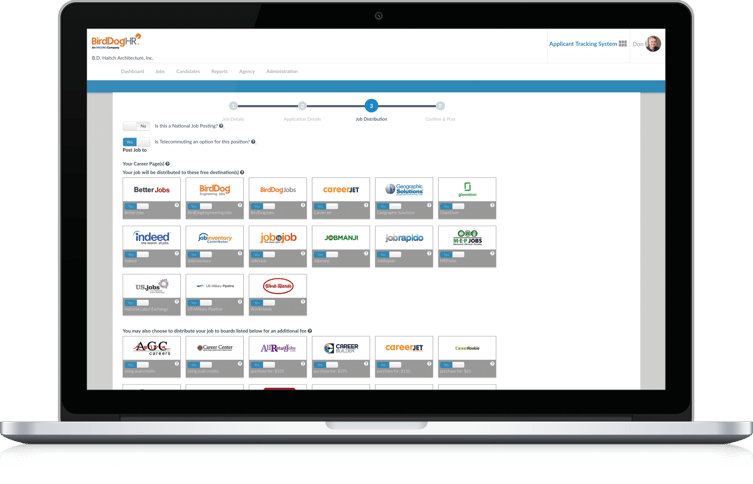Viewport: 753px width, 484px height.
Task: Toggle the CareerRookie $65 purchase switch
Action: [452, 365]
